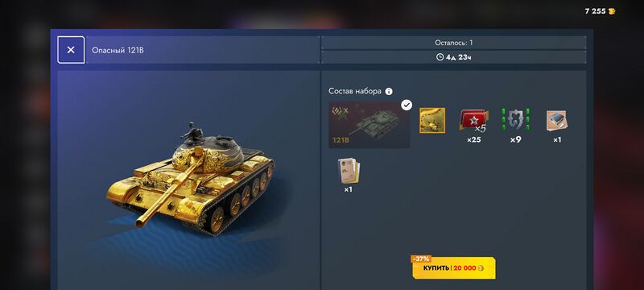Tap the golden 121B tank 3D preview
Screen dimensions: 644x290
point(190,180)
